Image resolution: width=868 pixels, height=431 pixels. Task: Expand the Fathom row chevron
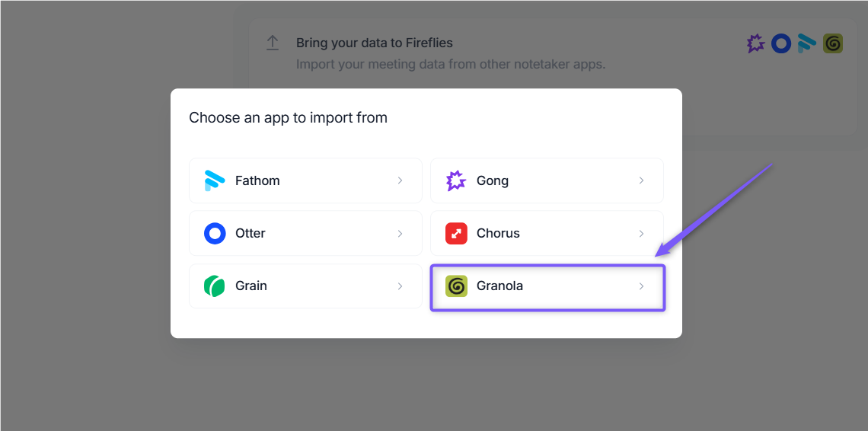coord(400,180)
